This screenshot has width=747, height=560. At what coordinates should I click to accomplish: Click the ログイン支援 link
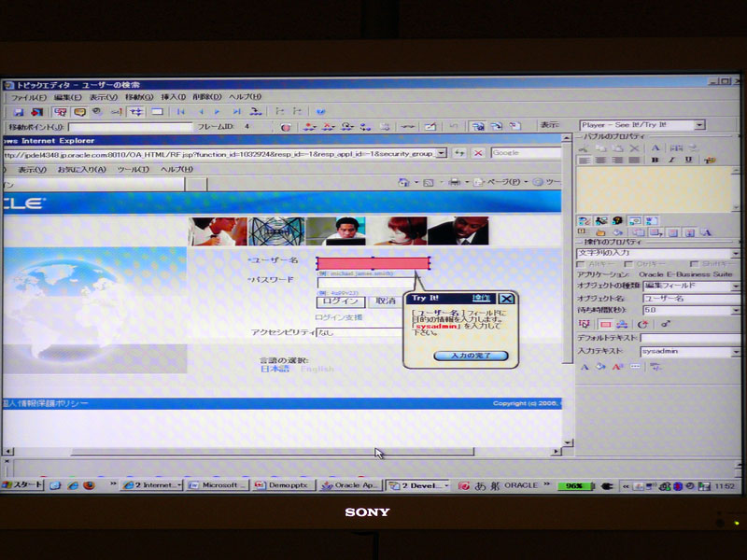pos(338,317)
